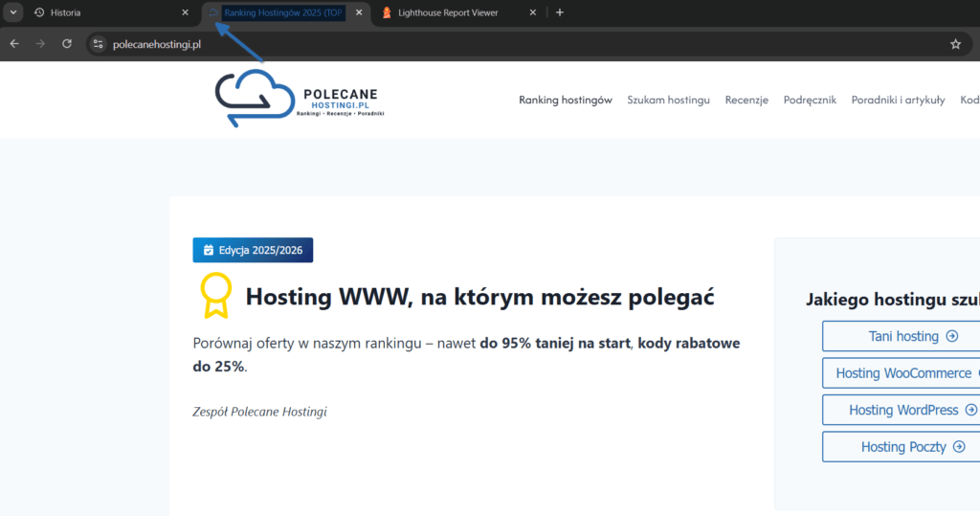
Task: Click the heading Jakiego hostingu szukasz
Action: [x=893, y=300]
